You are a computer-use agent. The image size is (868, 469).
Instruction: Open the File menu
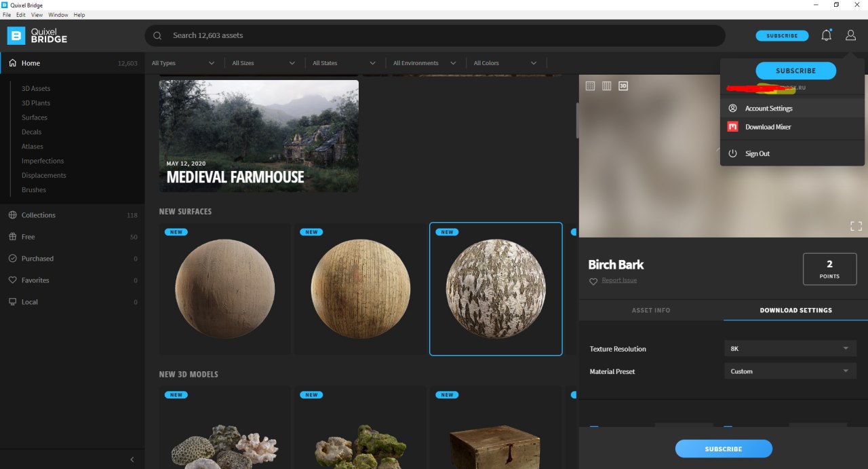(7, 14)
